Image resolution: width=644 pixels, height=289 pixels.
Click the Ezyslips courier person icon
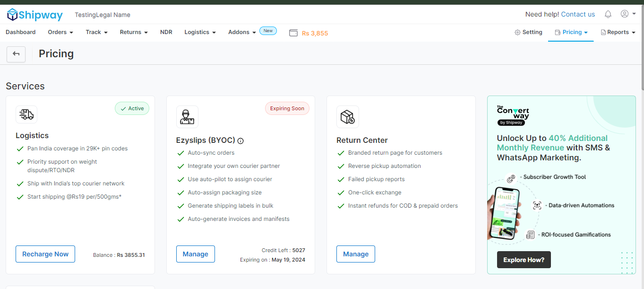click(188, 117)
